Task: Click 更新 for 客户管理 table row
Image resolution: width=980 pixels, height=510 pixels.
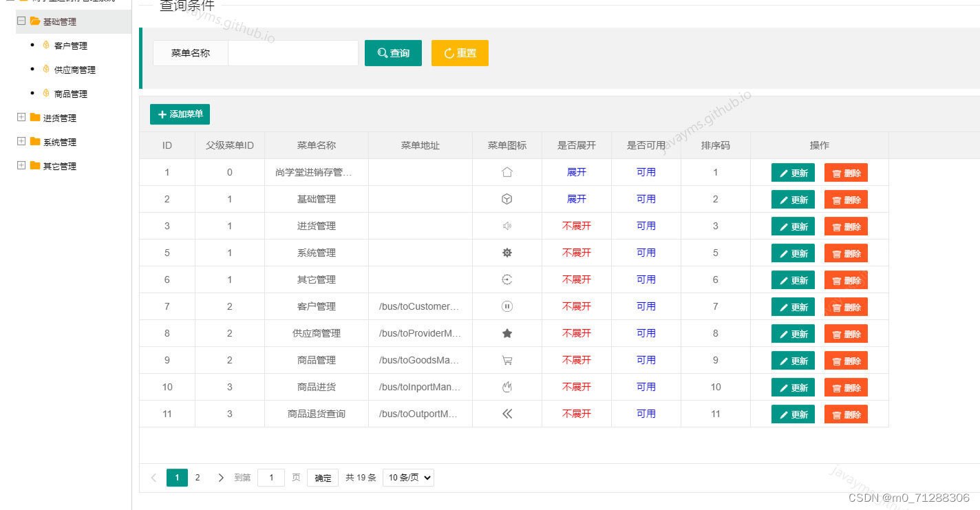Action: (x=793, y=307)
